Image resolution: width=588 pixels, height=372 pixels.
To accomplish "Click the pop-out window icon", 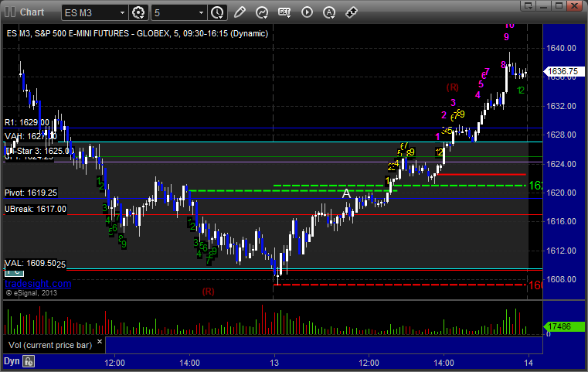I will point(529,5).
